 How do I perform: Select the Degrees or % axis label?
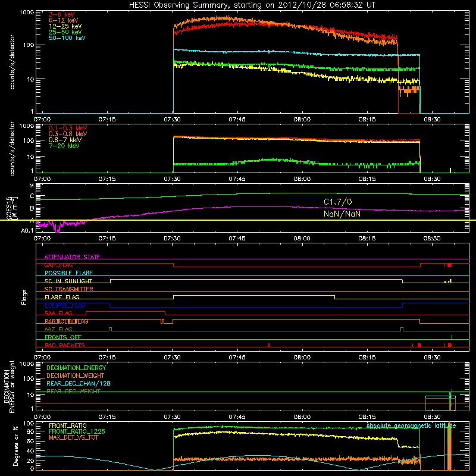[x=15, y=446]
